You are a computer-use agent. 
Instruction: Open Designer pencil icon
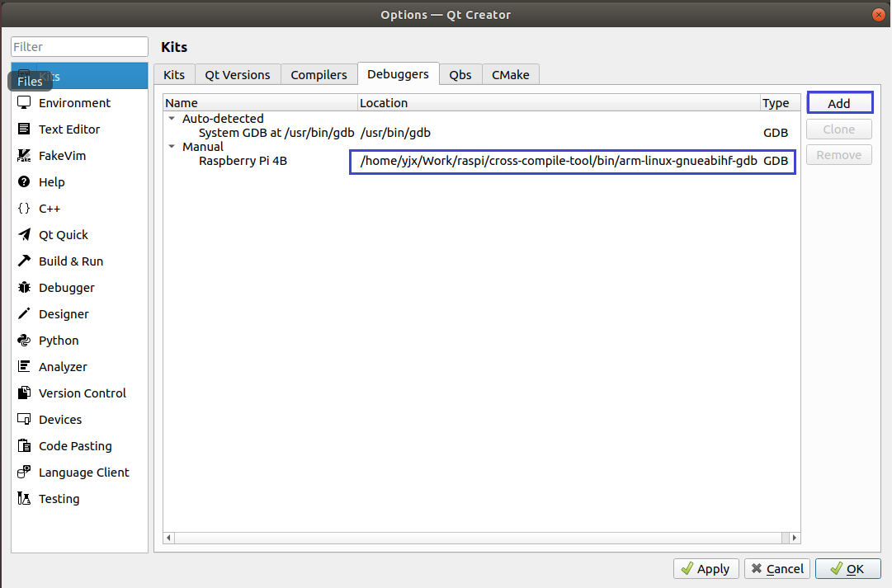pyautogui.click(x=24, y=314)
